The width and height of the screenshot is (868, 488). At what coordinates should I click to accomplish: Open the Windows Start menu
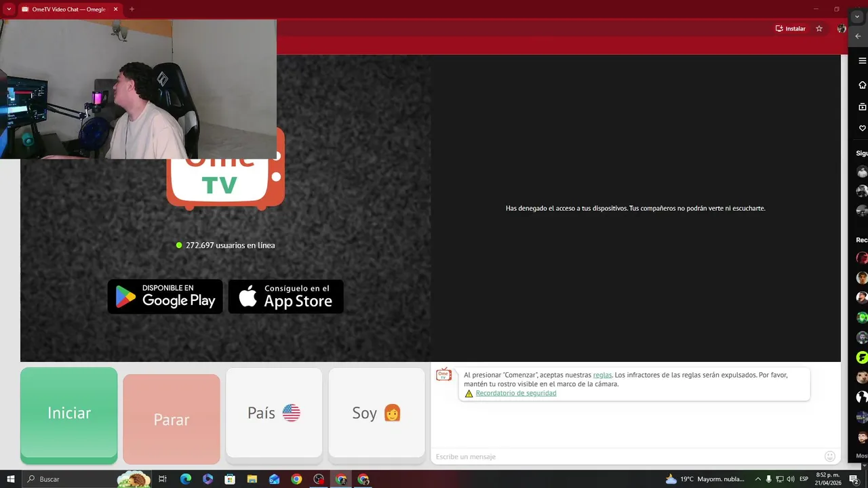pyautogui.click(x=10, y=479)
